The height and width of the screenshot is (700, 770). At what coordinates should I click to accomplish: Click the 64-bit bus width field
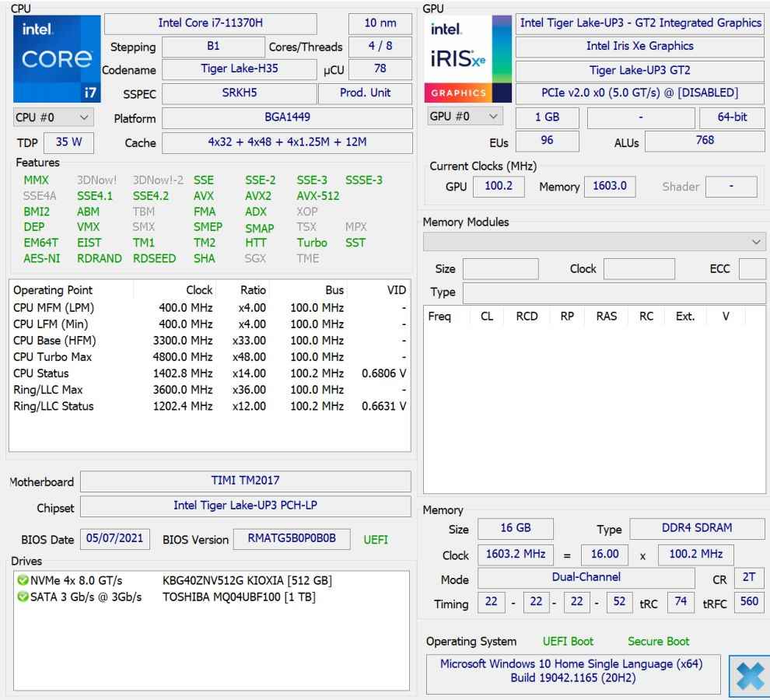click(732, 117)
